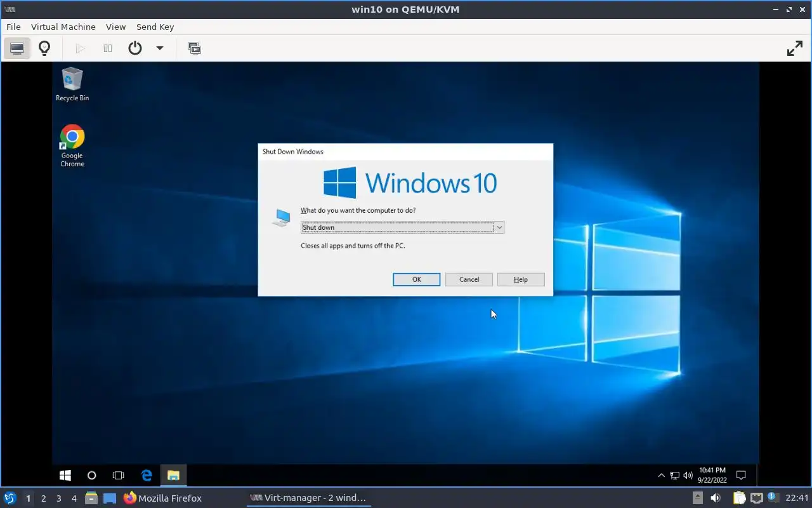Open the manage snapshots icon
The height and width of the screenshot is (508, 812).
(194, 48)
